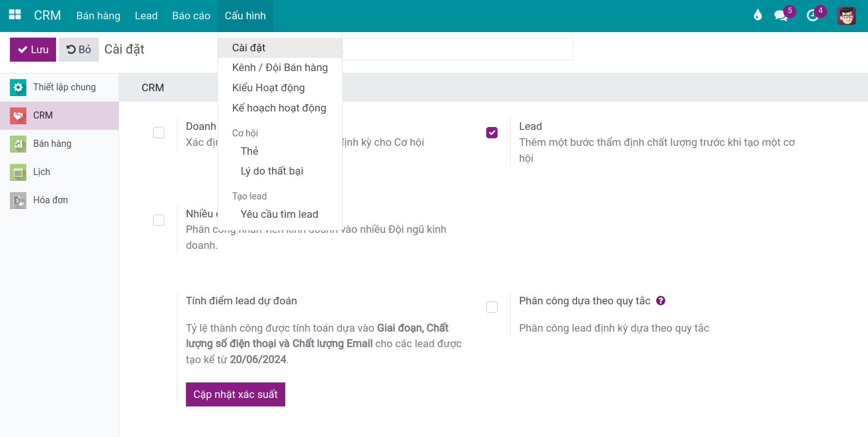Image resolution: width=868 pixels, height=437 pixels.
Task: Select Yêu cầu tìm lead menu entry
Action: point(280,215)
